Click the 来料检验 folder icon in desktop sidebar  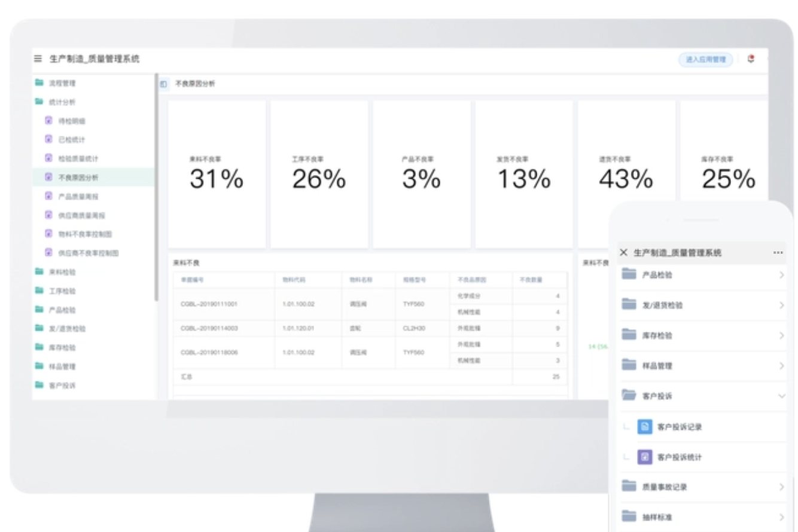[39, 271]
